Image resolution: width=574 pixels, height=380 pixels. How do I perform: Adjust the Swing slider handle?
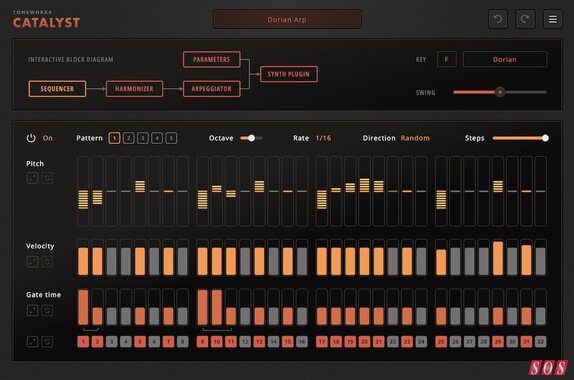pyautogui.click(x=500, y=92)
